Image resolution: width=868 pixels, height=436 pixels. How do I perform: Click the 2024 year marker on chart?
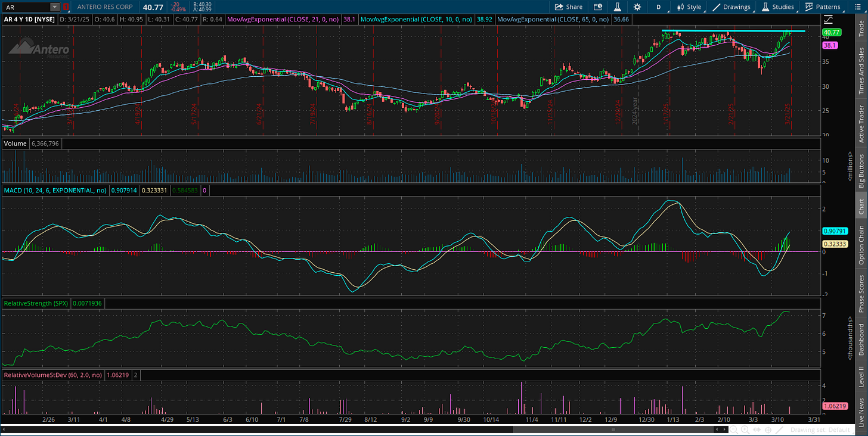click(x=635, y=111)
